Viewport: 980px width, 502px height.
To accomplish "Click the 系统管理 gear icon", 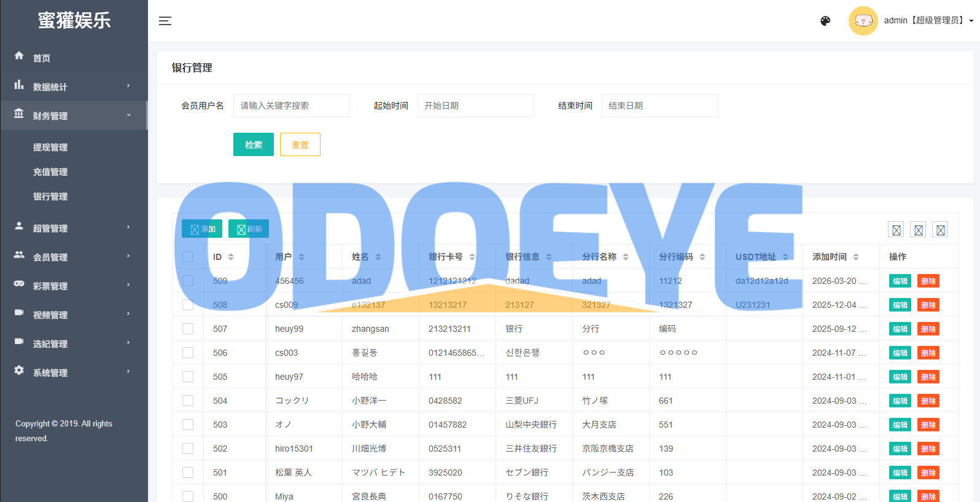I will 19,371.
